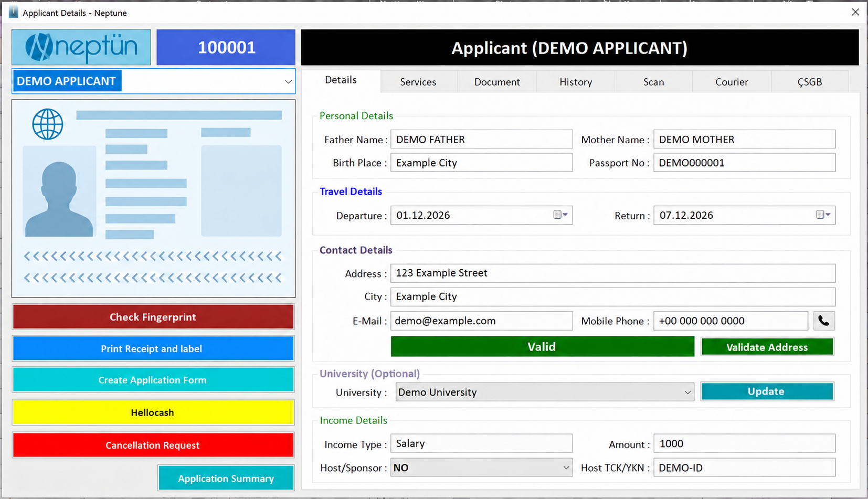This screenshot has height=499, width=868.
Task: Switch to the Services tab
Action: point(418,82)
